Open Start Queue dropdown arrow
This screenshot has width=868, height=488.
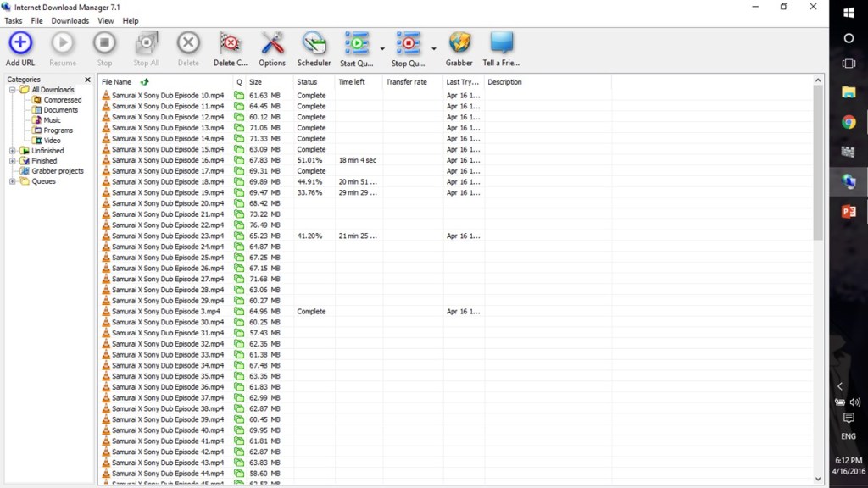(x=382, y=49)
